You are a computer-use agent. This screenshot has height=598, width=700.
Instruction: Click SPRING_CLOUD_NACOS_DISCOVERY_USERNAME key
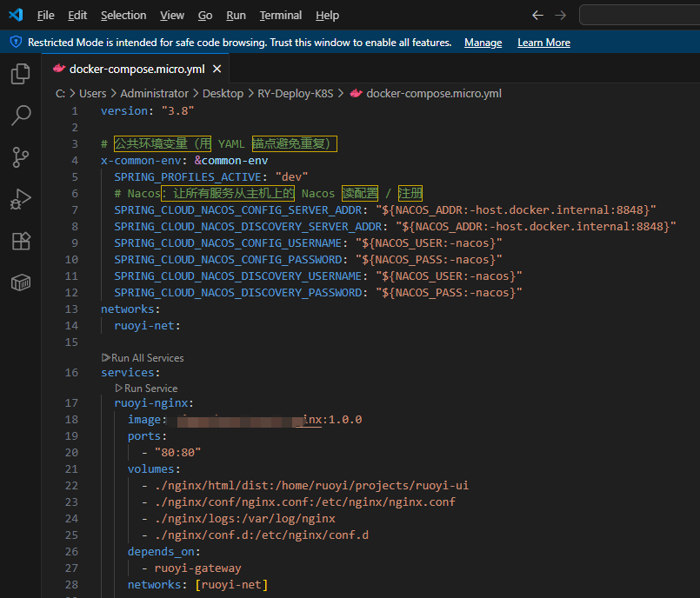coord(238,276)
